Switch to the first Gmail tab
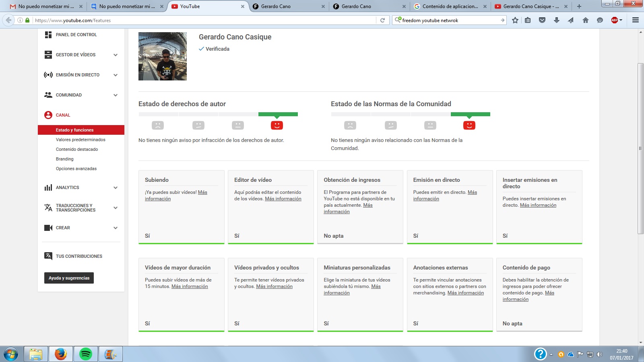The image size is (644, 362). (46, 6)
